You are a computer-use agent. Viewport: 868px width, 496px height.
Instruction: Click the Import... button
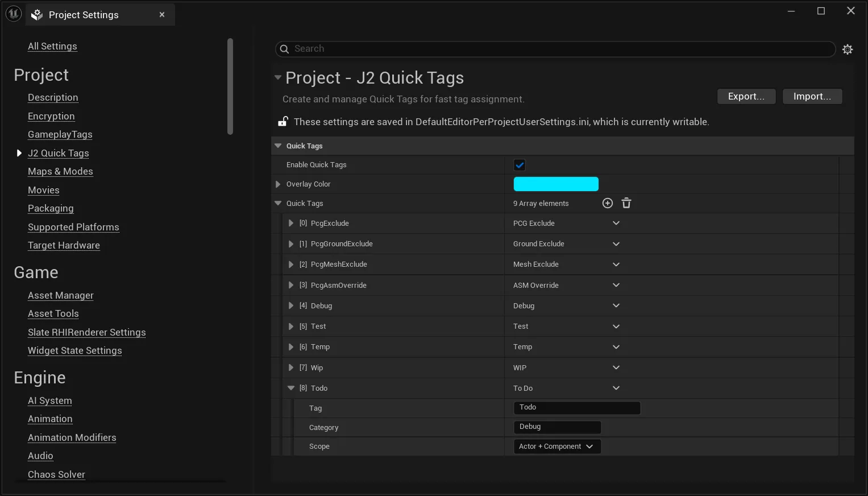tap(812, 96)
